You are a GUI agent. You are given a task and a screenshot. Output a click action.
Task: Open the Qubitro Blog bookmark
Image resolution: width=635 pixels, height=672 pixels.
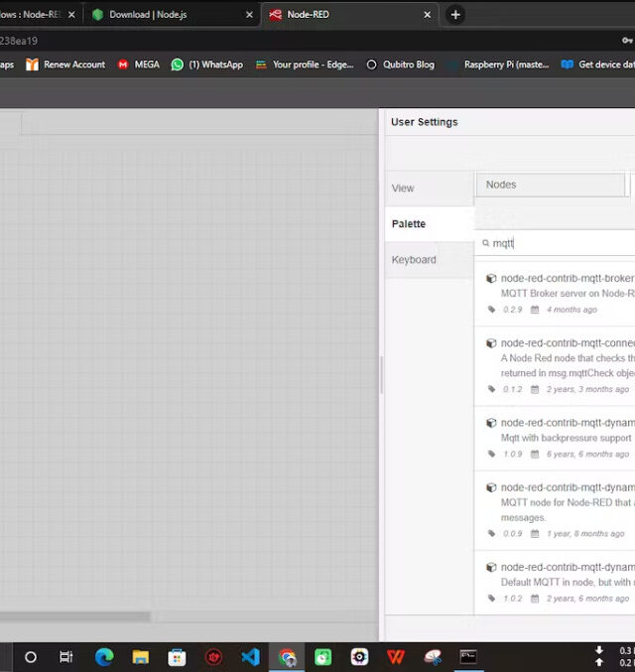(x=400, y=65)
